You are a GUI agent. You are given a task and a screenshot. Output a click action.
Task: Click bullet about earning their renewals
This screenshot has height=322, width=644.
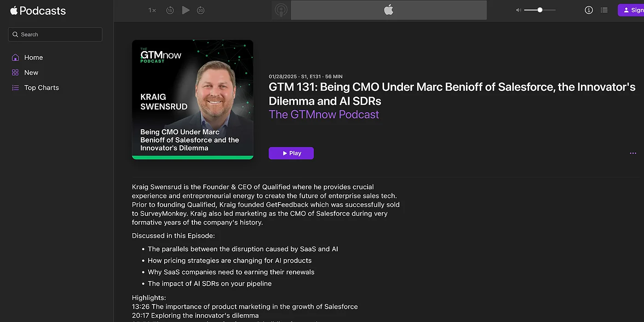pyautogui.click(x=231, y=272)
